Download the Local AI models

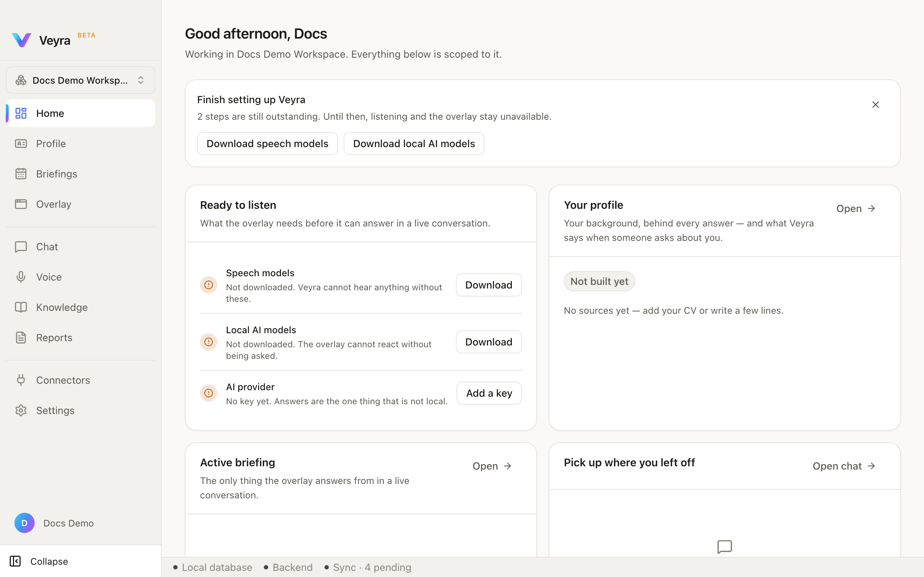489,342
